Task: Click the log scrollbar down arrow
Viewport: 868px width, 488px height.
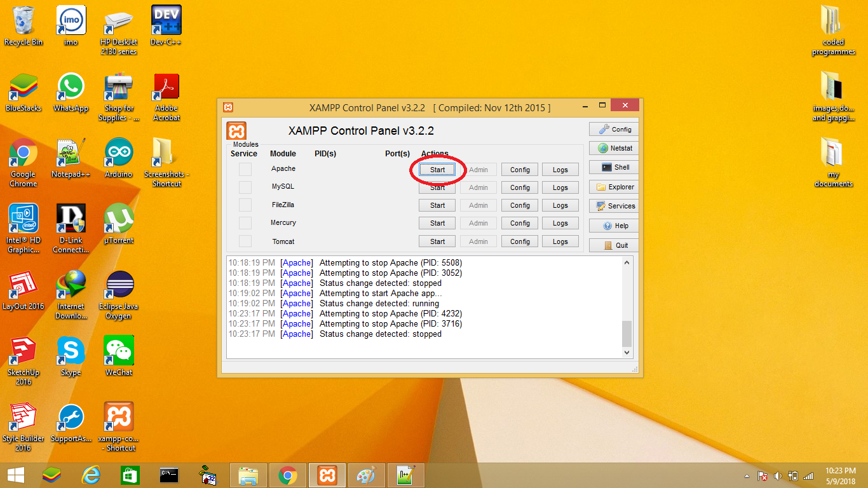Action: [627, 352]
